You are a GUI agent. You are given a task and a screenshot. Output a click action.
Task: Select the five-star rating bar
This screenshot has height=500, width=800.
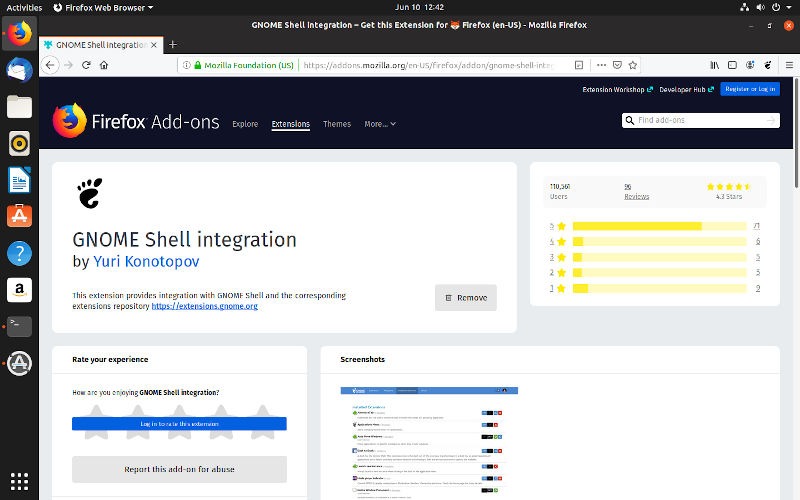[x=659, y=226]
